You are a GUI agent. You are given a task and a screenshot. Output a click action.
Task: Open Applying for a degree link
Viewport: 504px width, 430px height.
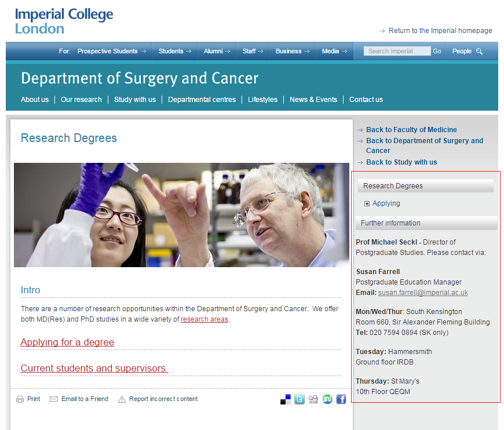point(67,342)
